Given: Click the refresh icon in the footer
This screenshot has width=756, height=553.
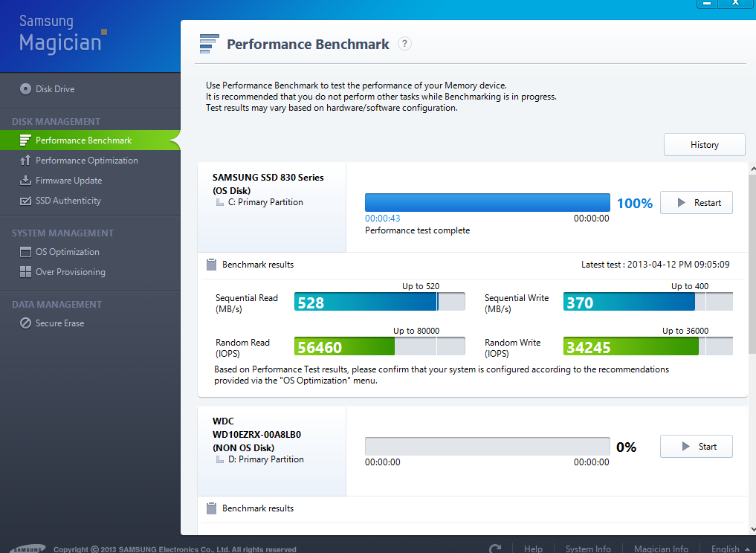Looking at the screenshot, I should [495, 549].
